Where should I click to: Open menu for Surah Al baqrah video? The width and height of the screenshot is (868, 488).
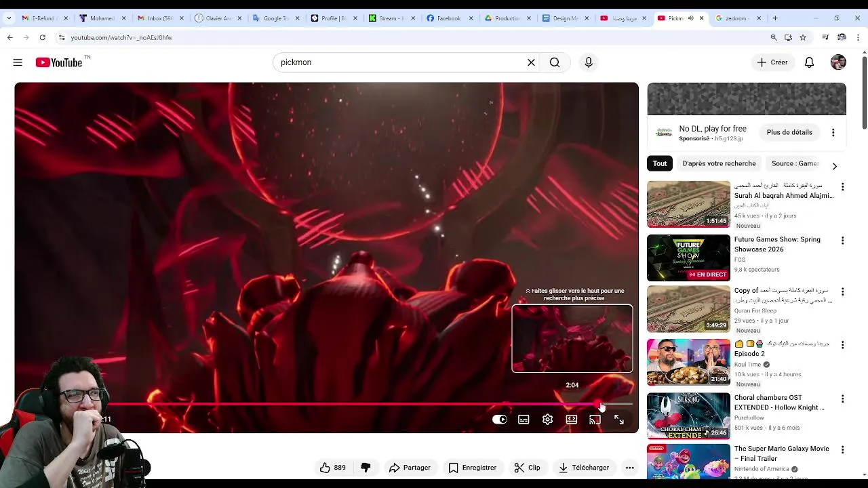tap(843, 186)
